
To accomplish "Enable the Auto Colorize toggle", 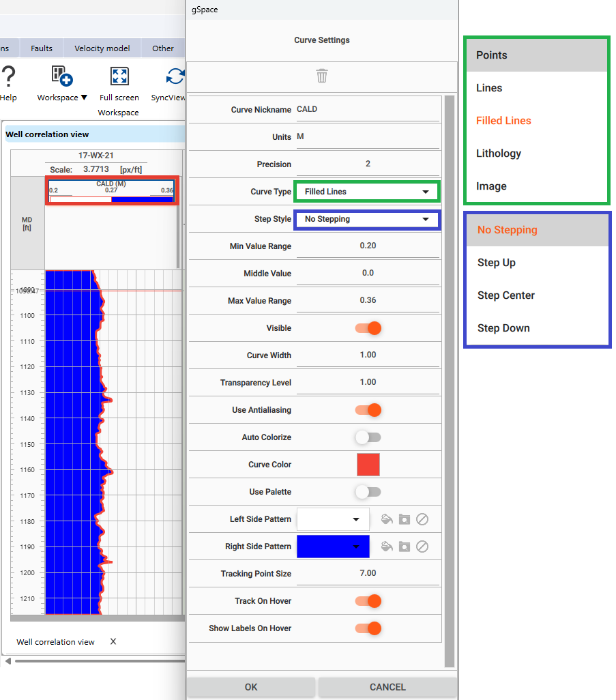I will point(368,437).
